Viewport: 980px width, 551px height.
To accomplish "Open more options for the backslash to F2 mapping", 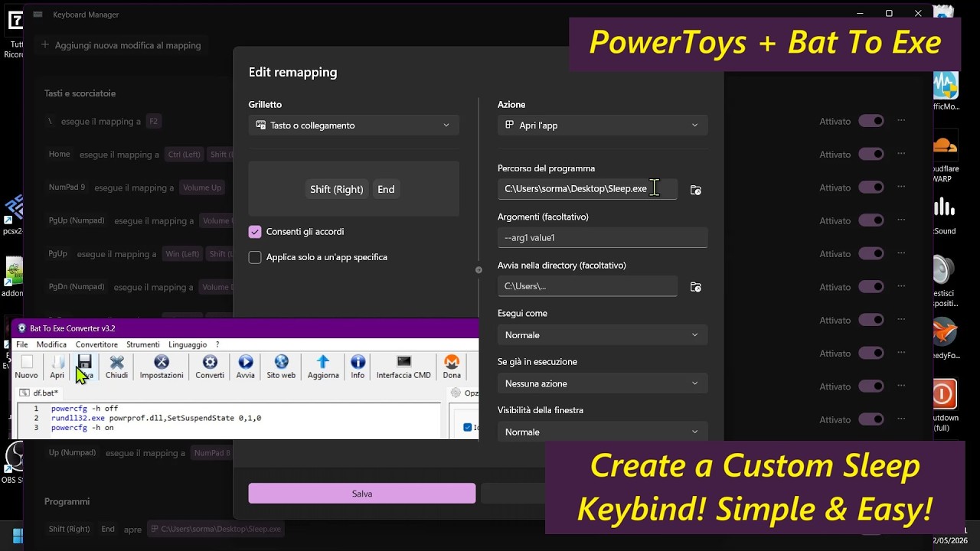I will [901, 121].
